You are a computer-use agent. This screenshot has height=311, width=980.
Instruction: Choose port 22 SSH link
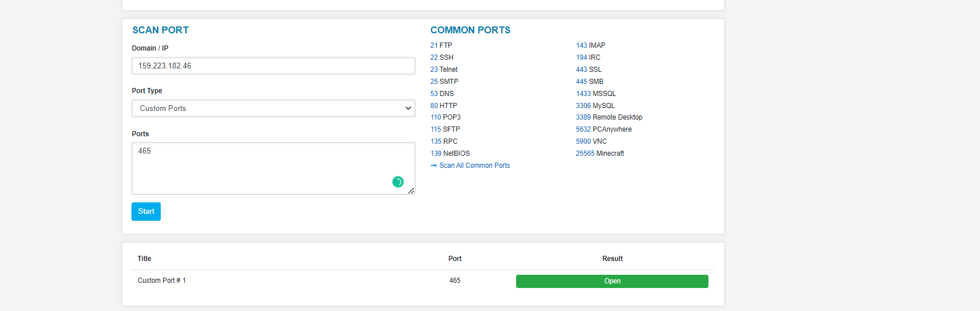point(441,57)
